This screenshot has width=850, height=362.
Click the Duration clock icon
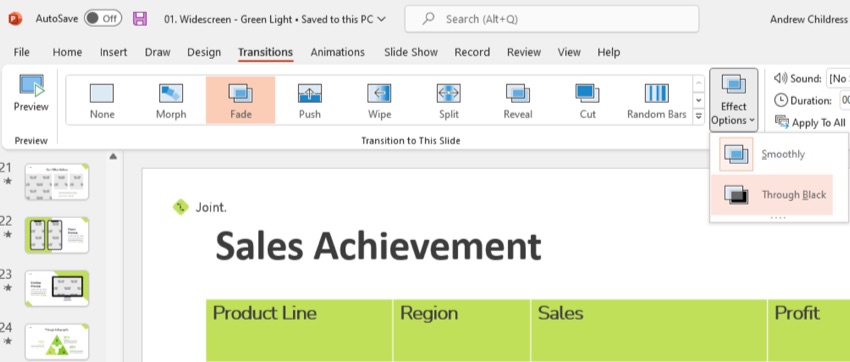click(780, 100)
